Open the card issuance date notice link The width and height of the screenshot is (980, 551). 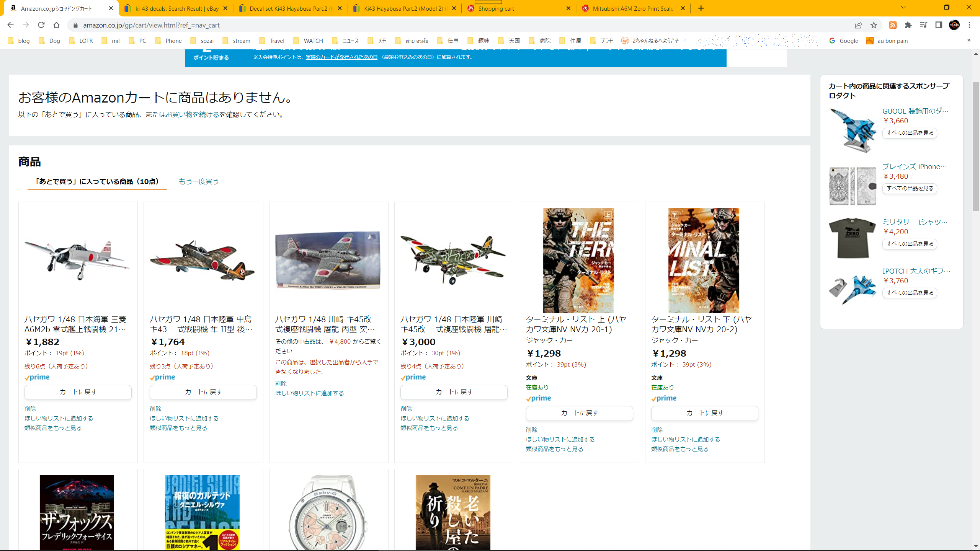coord(341,57)
